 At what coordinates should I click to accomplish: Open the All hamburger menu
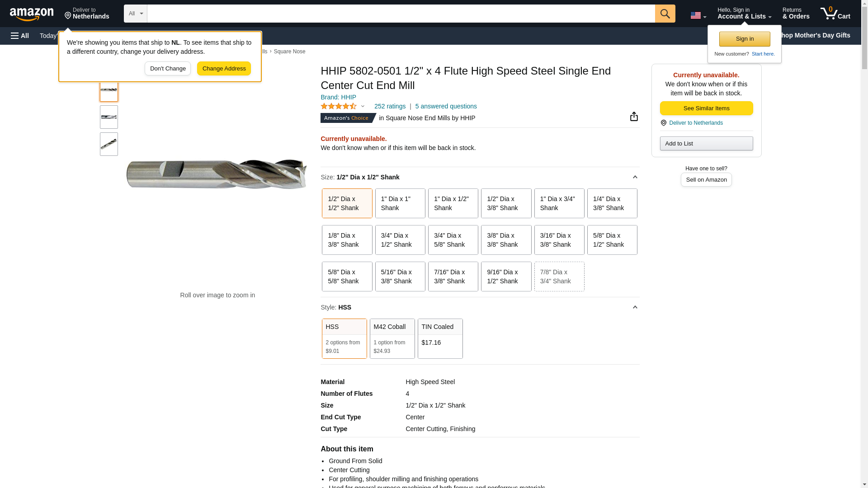coord(20,36)
